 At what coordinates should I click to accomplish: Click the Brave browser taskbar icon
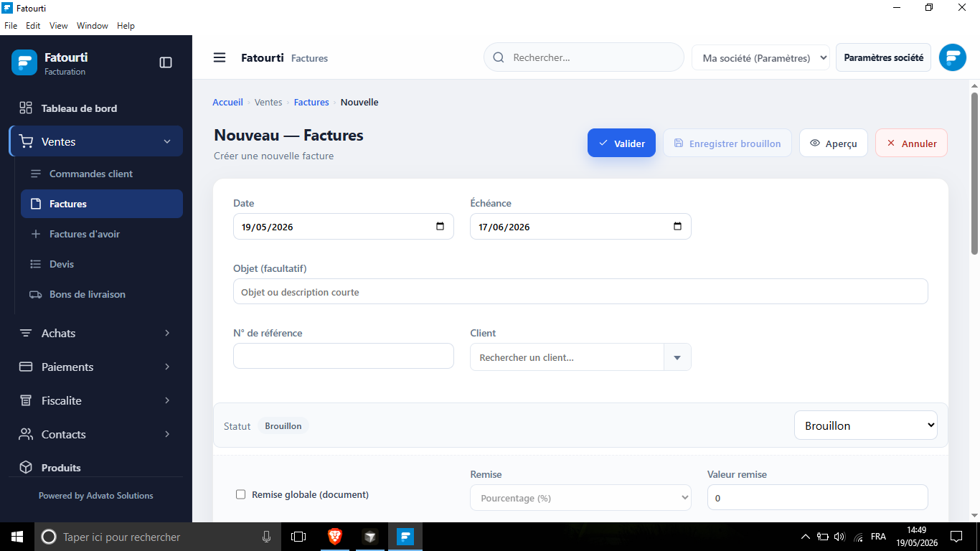[x=334, y=537]
